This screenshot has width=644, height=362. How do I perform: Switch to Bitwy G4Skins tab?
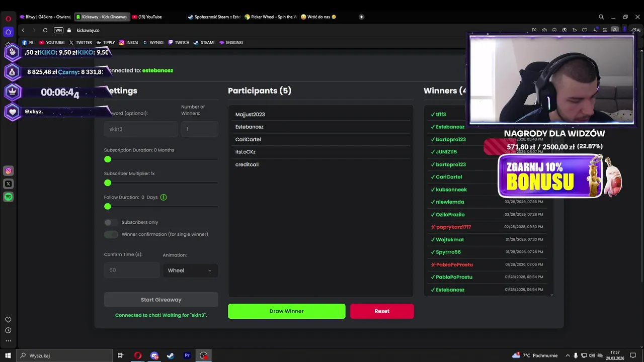[x=45, y=17]
